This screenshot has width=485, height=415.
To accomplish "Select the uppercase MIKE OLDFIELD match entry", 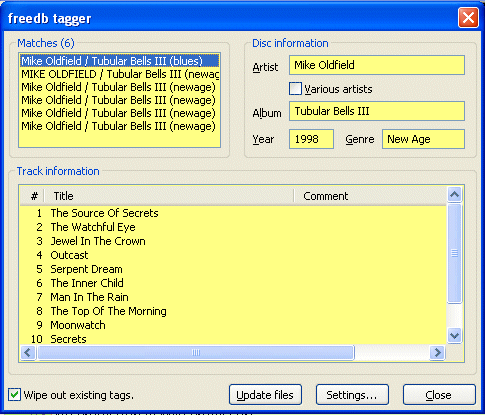I will coord(119,74).
